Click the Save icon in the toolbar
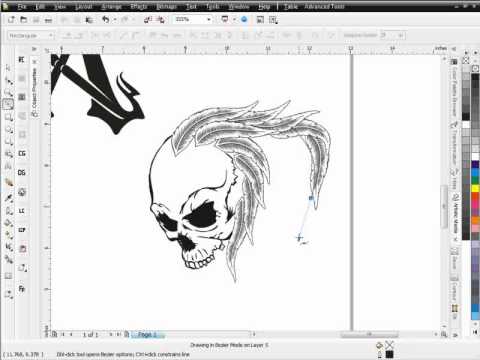The image size is (480, 360). click(36, 20)
